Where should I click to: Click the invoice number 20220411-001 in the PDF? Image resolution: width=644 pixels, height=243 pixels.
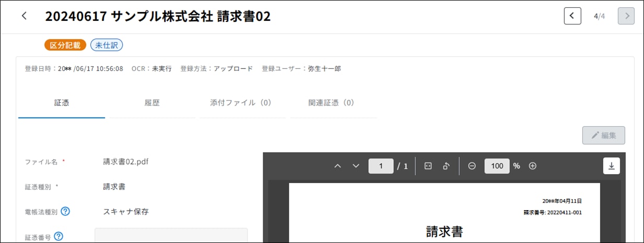(x=564, y=212)
